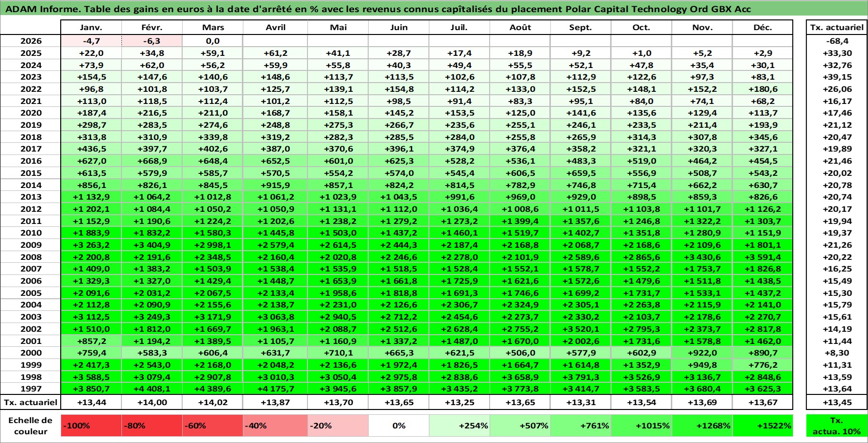Select the Avril column header
This screenshot has width=868, height=443.
click(x=275, y=28)
